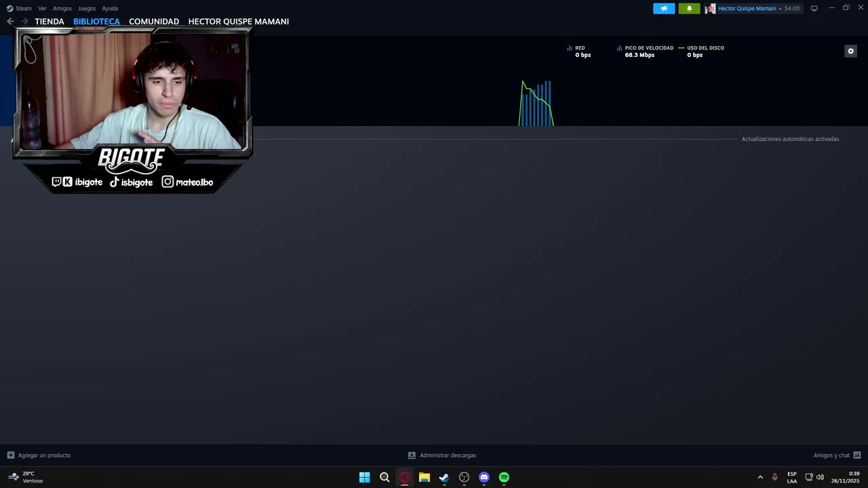The width and height of the screenshot is (868, 488).
Task: Open the network tray icon
Action: [809, 477]
